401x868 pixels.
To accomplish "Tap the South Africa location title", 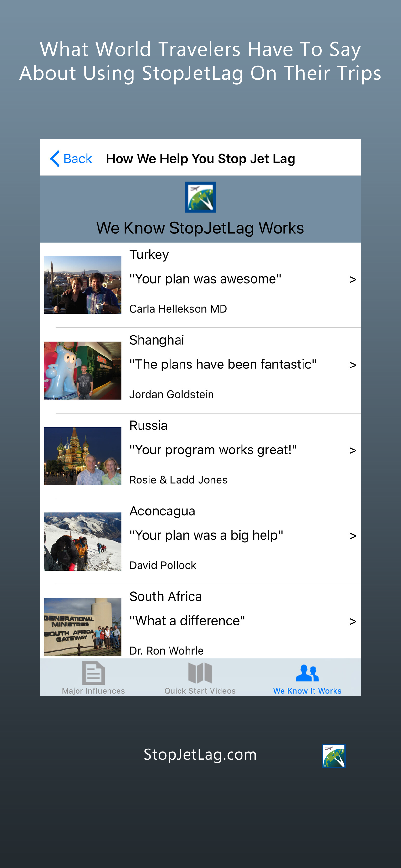I will [x=166, y=596].
